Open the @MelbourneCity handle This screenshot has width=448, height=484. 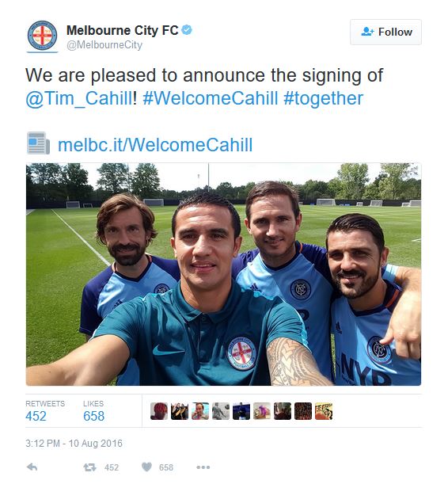(x=104, y=45)
